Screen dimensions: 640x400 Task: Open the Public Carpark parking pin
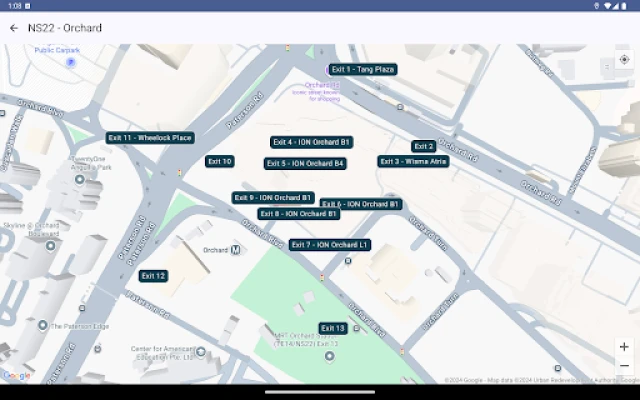71,62
